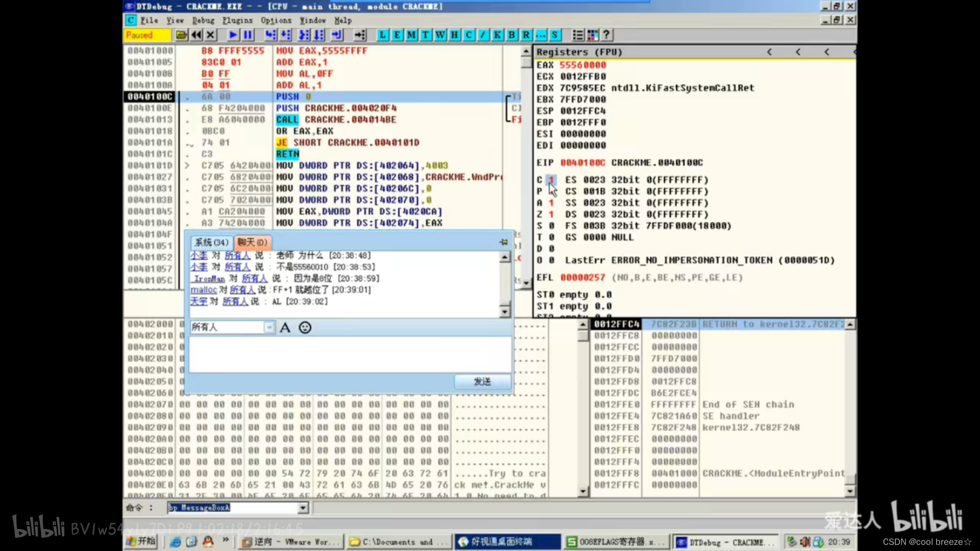Open CPU window with C button
This screenshot has width=980, height=551.
[469, 35]
